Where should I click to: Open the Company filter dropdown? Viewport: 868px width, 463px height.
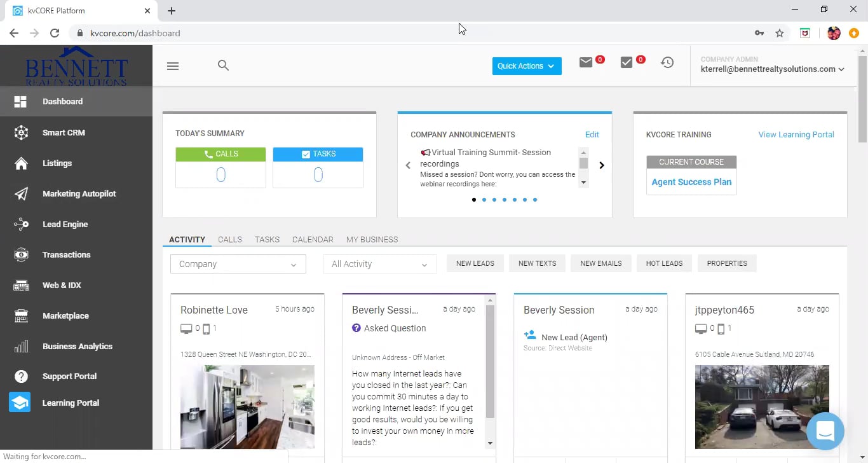pos(238,264)
